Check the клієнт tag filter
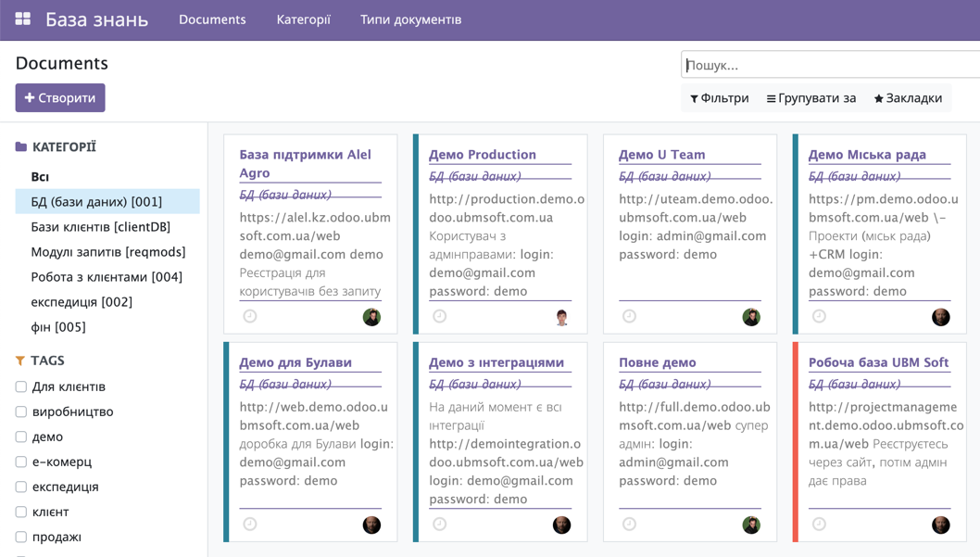 pos(19,512)
